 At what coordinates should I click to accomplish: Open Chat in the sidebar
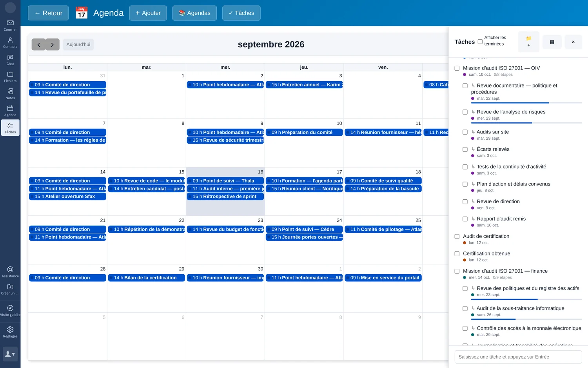(x=10, y=60)
